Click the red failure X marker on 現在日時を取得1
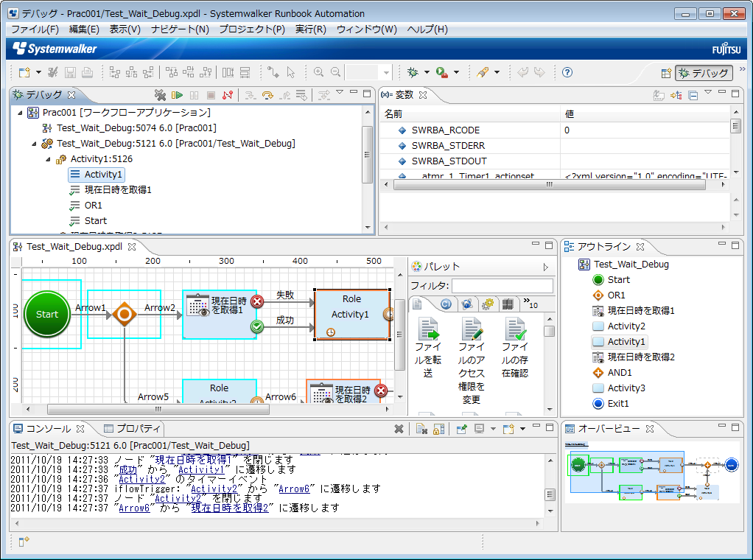Viewport: 753px width, 560px height. tap(257, 301)
